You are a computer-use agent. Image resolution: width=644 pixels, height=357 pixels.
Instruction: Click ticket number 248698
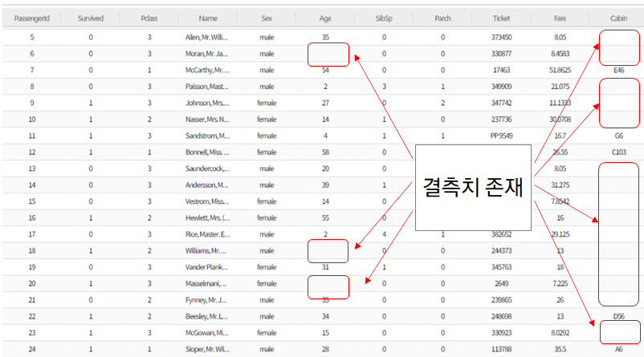[x=502, y=316]
